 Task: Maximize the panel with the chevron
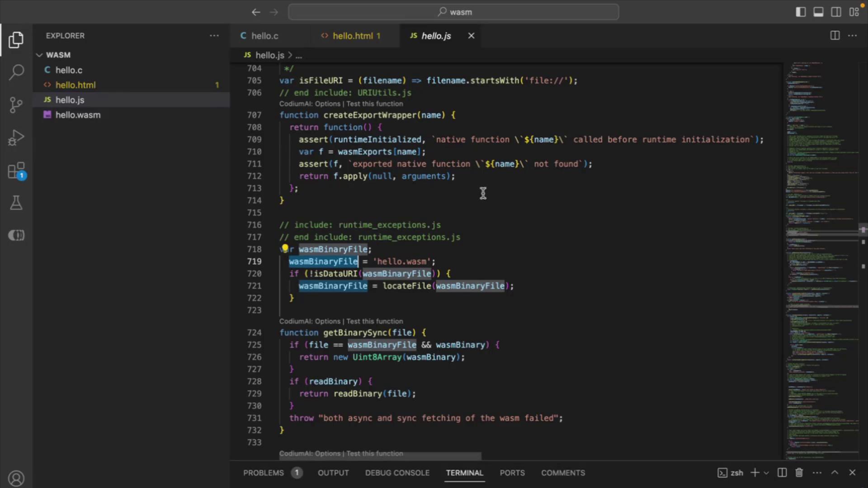pos(835,473)
